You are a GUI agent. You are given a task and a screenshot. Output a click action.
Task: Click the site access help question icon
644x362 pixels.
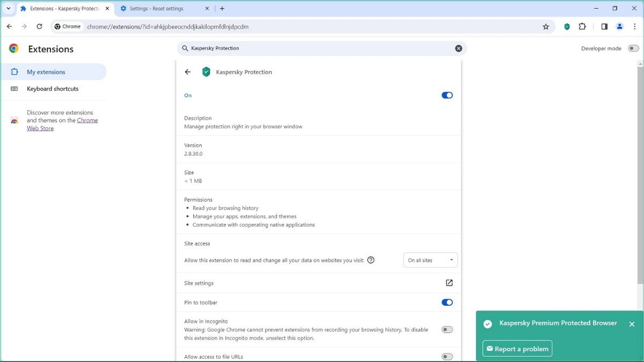(x=371, y=260)
